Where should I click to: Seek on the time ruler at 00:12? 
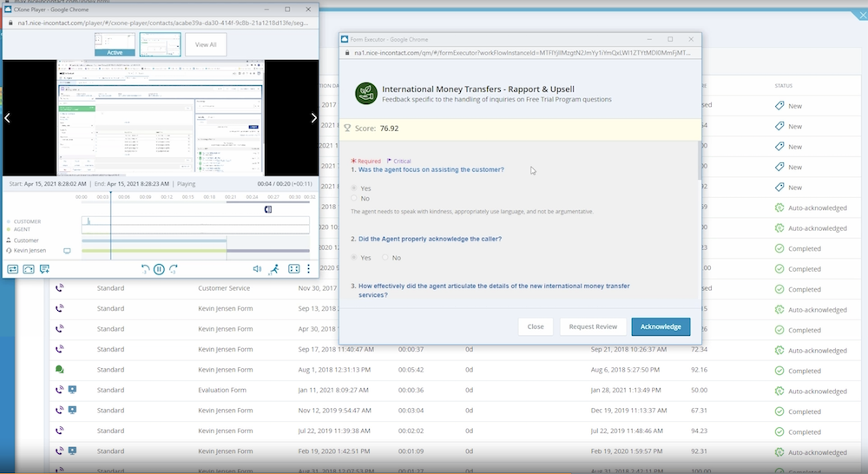pos(167,197)
